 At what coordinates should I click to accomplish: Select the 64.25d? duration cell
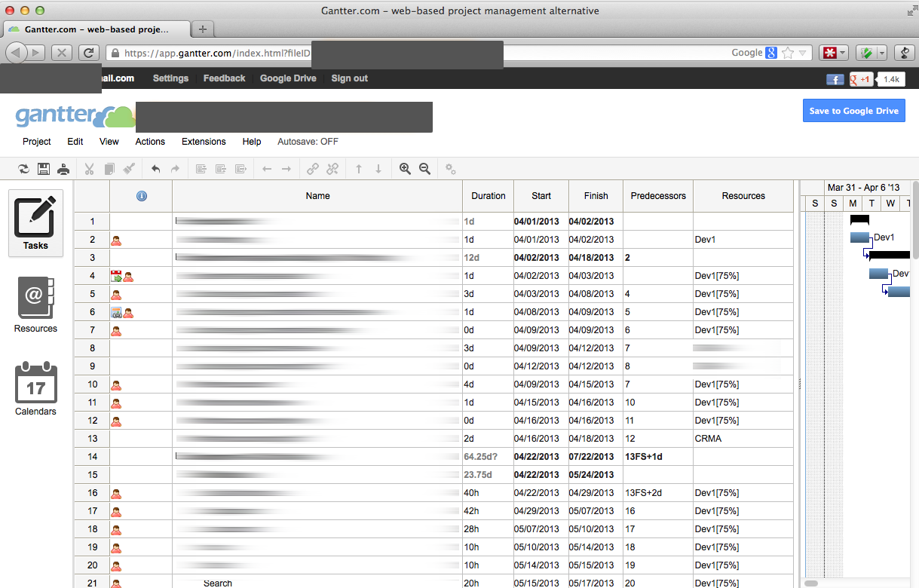click(488, 457)
